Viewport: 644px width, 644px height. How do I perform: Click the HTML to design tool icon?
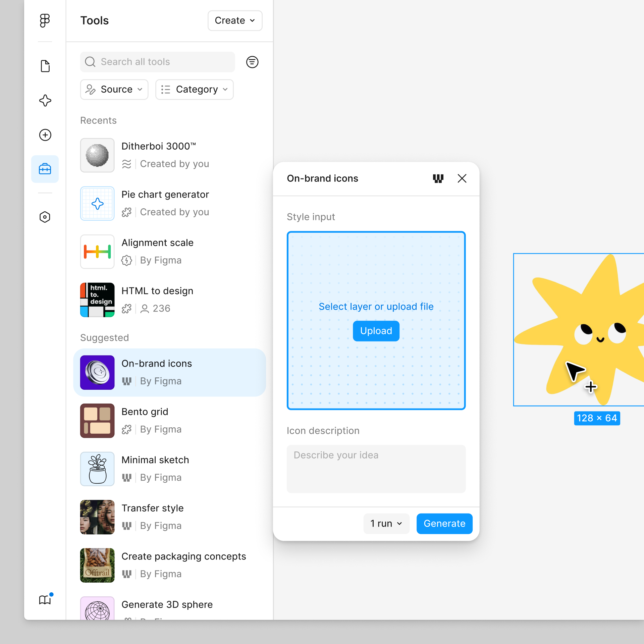[97, 300]
